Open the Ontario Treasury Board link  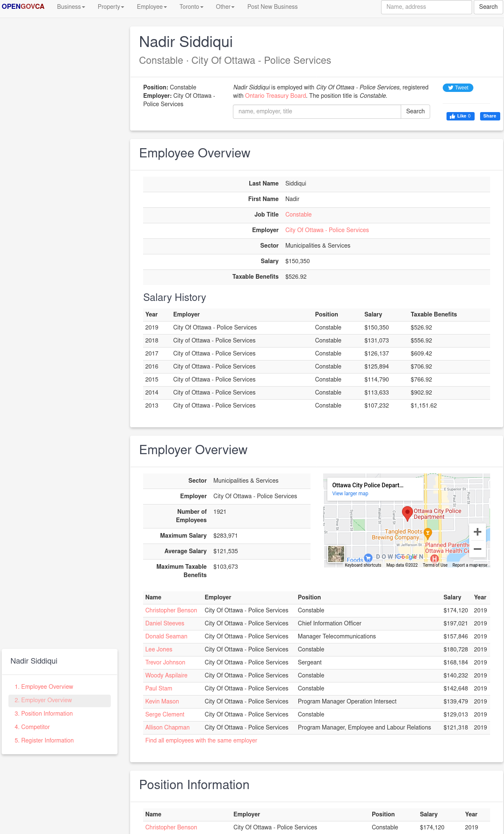click(x=276, y=96)
